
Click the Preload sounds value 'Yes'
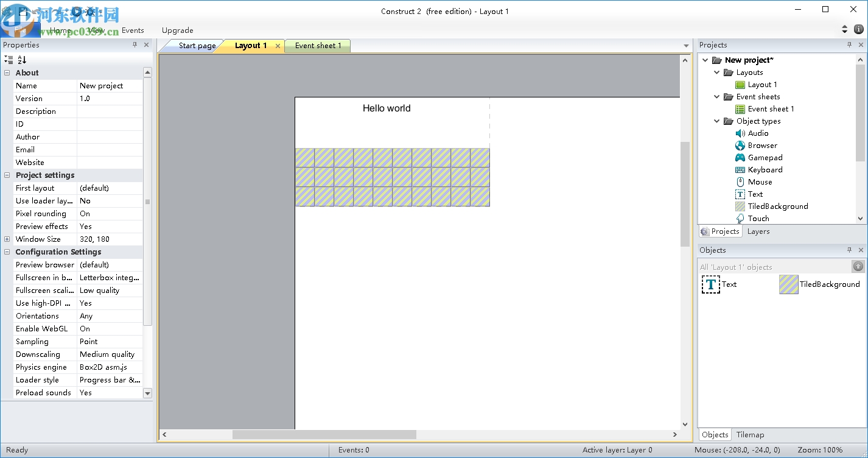110,393
